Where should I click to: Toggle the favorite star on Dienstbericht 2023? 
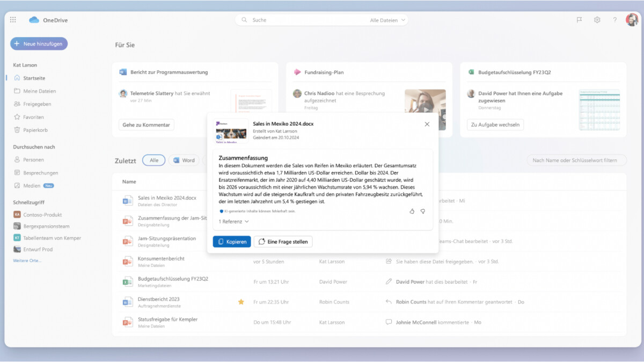coord(241,301)
